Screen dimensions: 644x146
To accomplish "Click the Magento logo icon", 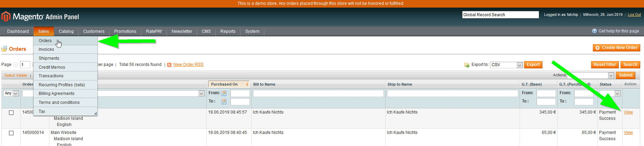I will (x=6, y=16).
